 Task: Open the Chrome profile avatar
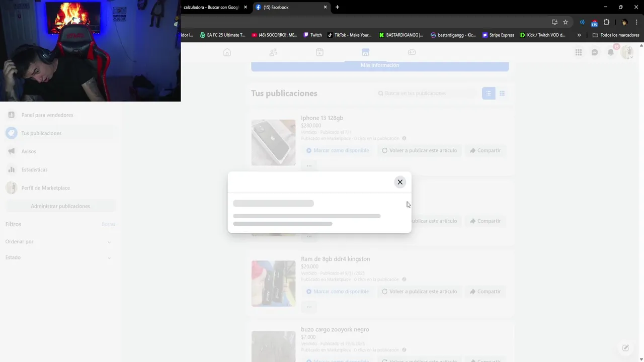(x=624, y=22)
